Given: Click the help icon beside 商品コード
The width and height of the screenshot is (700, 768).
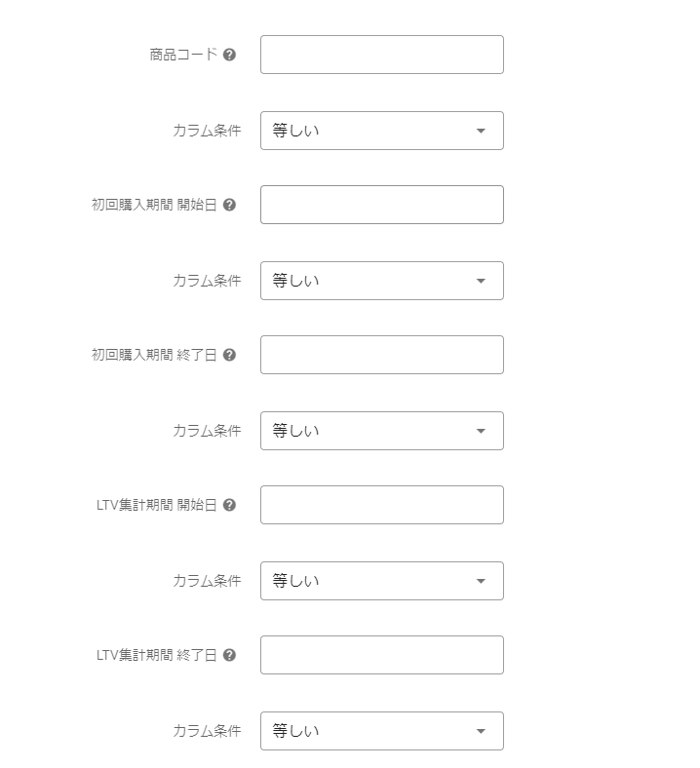Looking at the screenshot, I should (229, 55).
